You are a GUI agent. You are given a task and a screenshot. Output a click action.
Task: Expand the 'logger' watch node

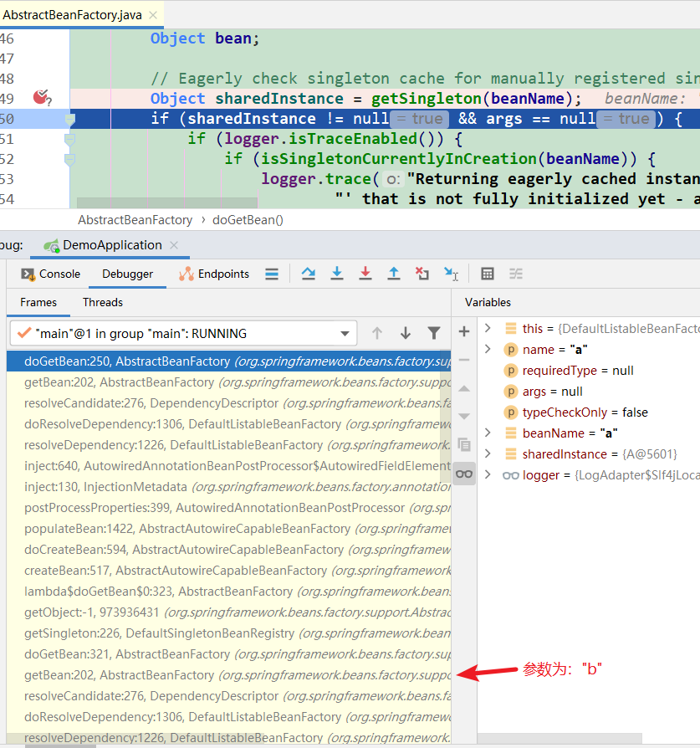tap(488, 474)
